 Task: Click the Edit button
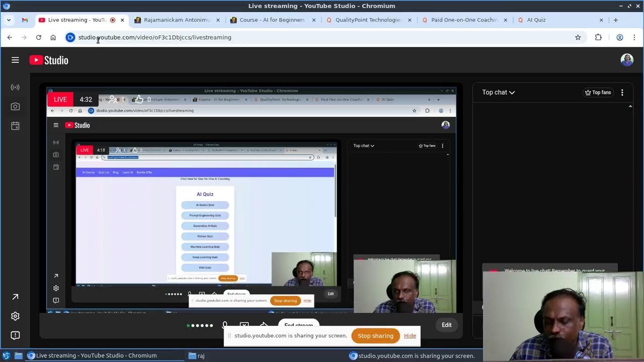(x=447, y=325)
